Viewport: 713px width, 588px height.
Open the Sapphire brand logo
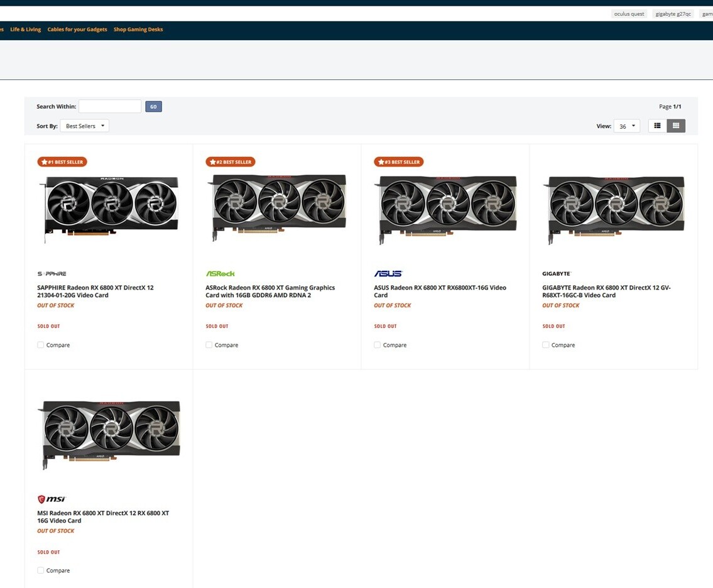pos(52,274)
